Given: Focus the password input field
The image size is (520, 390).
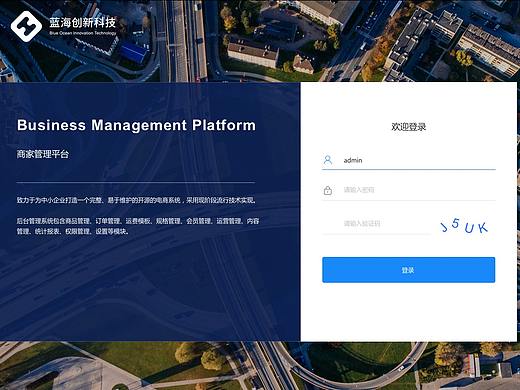Looking at the screenshot, I should click(409, 190).
